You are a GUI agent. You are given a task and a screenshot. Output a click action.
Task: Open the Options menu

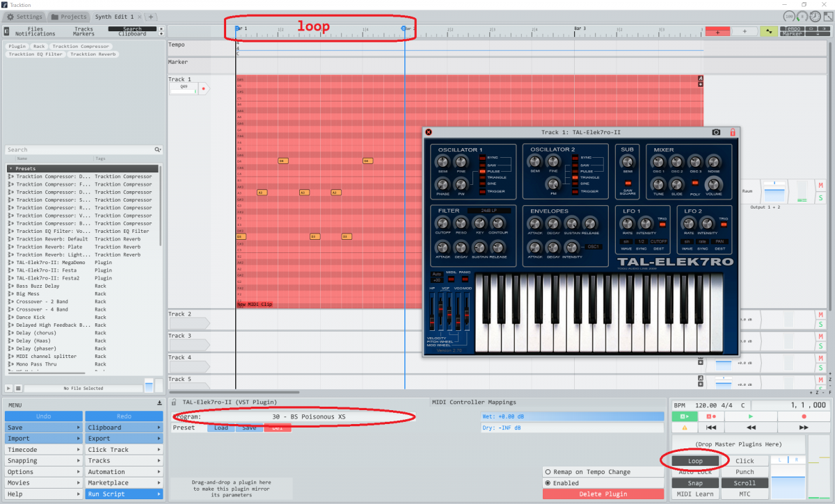click(44, 472)
